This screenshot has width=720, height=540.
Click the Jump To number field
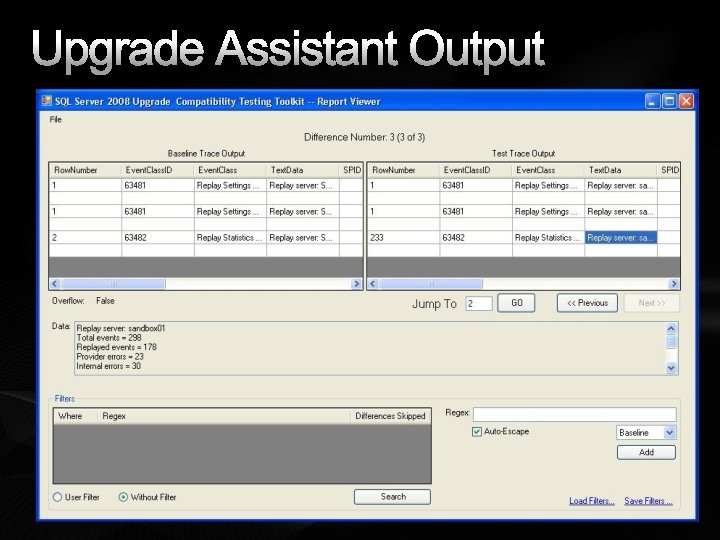click(479, 304)
